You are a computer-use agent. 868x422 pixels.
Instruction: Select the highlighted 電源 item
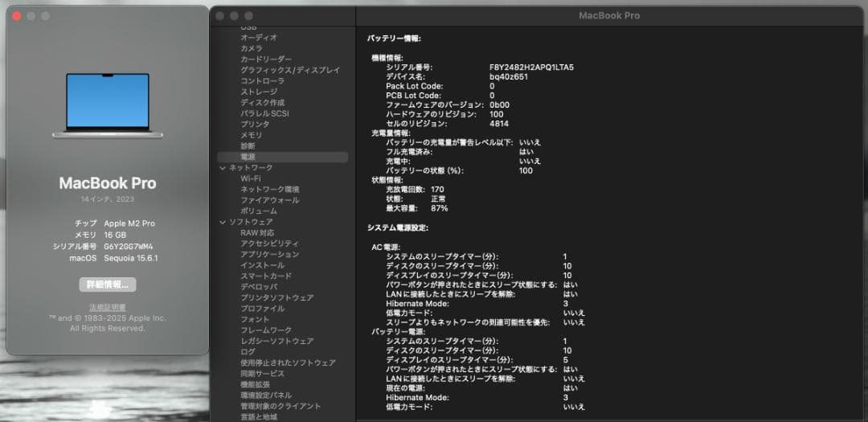pyautogui.click(x=283, y=158)
